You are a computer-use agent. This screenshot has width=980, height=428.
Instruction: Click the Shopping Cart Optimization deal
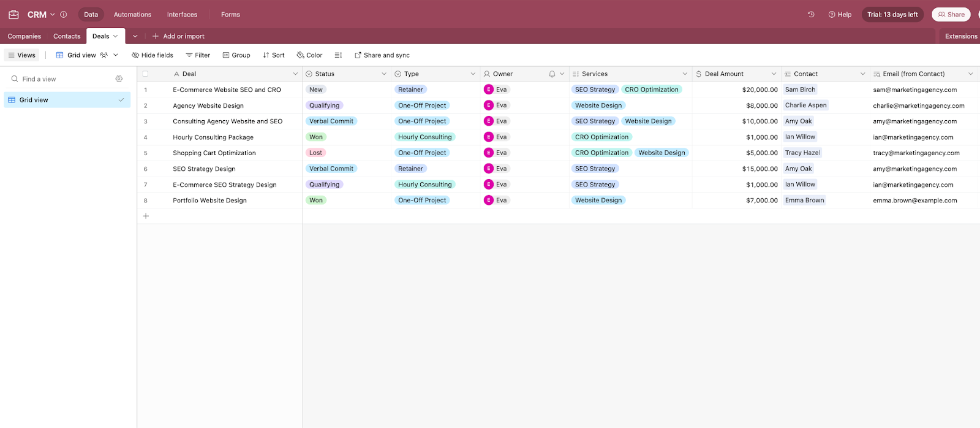(x=214, y=153)
